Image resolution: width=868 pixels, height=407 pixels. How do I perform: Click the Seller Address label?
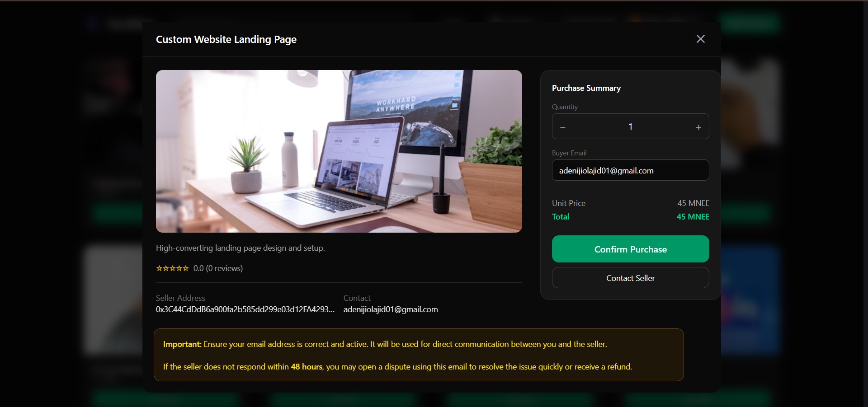point(180,298)
